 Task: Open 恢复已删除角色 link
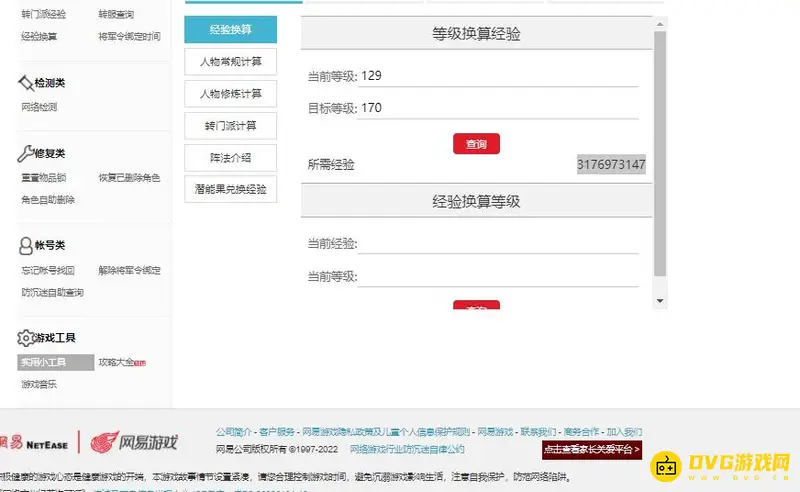pyautogui.click(x=129, y=178)
